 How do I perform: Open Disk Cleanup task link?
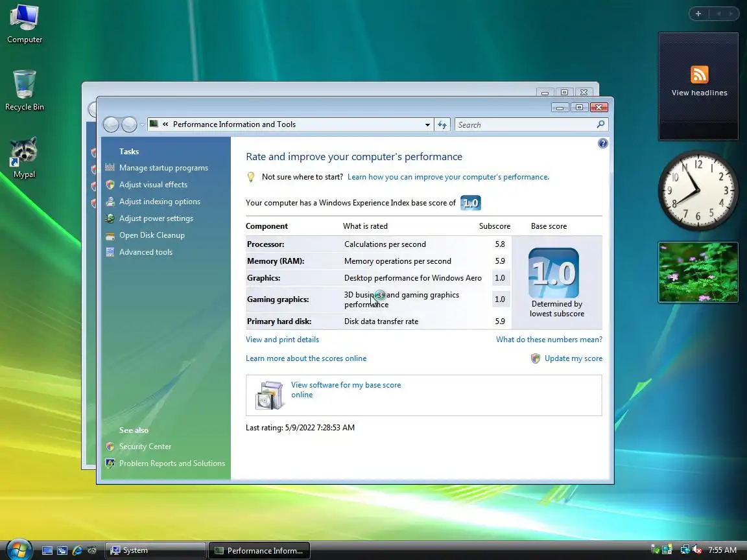[152, 235]
